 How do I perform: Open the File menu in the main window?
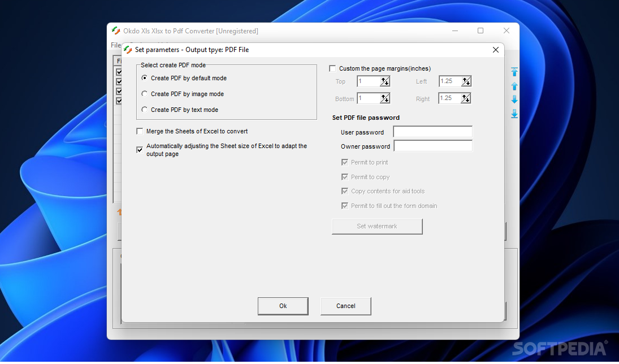click(116, 45)
